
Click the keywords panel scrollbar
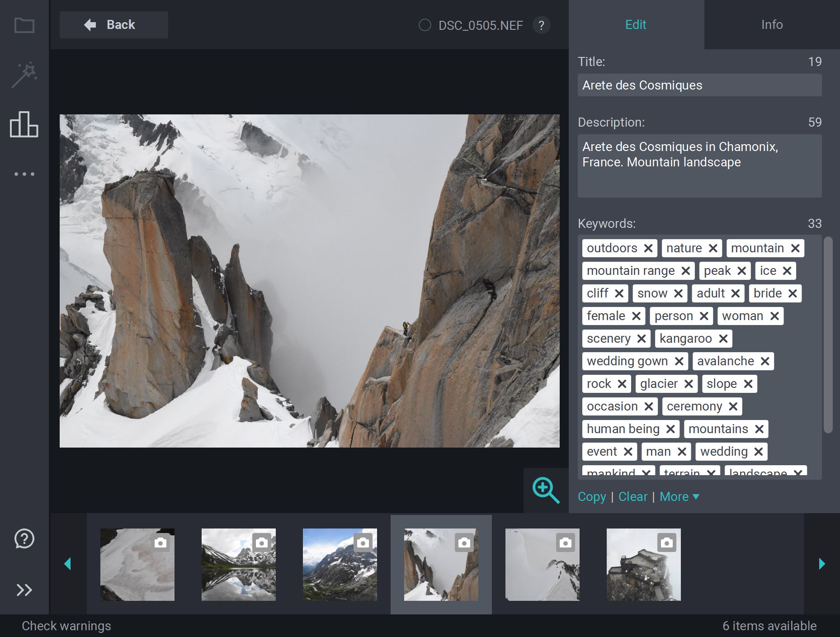pyautogui.click(x=828, y=335)
